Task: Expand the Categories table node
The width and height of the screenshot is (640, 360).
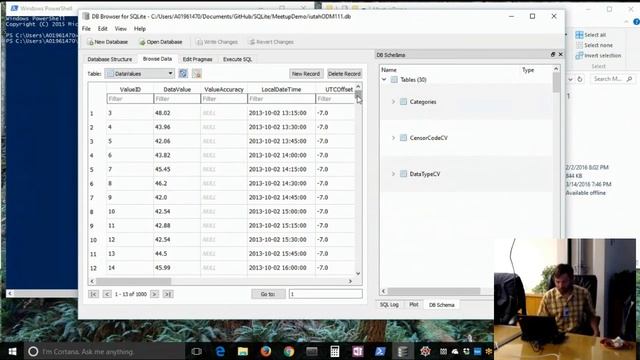Action: tap(393, 102)
